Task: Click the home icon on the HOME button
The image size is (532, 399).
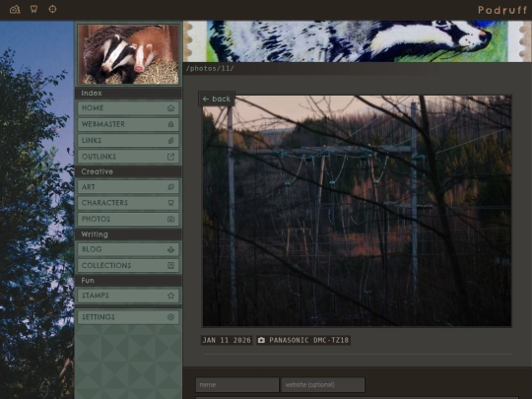Action: [170, 108]
